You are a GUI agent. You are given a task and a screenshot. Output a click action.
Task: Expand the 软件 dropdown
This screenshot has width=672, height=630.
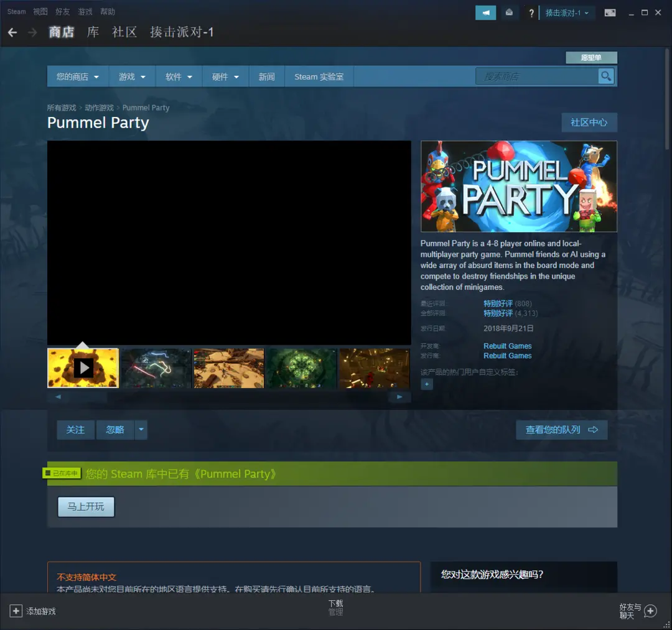(x=179, y=76)
